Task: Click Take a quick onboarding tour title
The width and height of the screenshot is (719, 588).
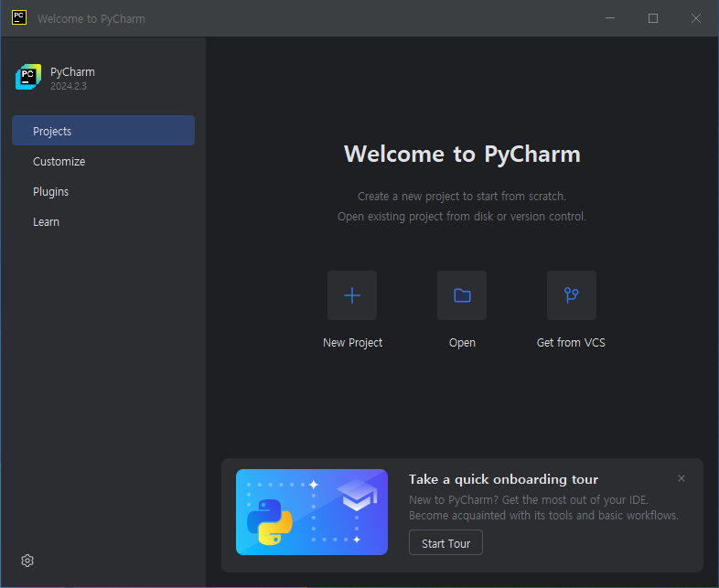Action: click(503, 479)
